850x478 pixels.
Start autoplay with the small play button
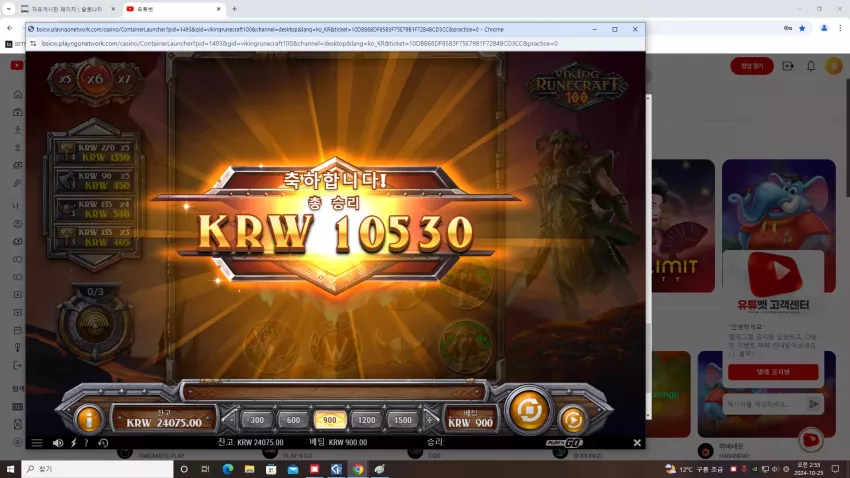[x=572, y=419]
